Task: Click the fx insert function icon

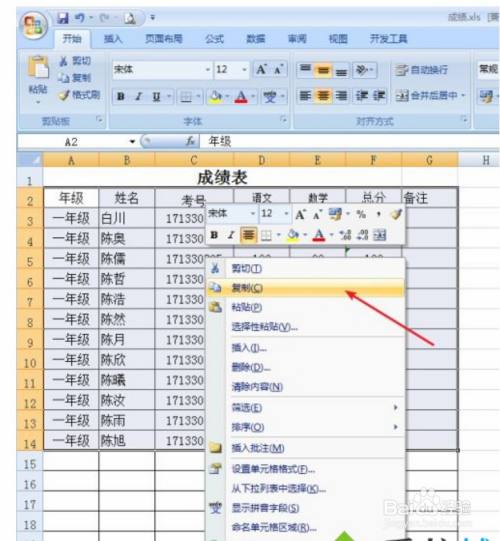Action: click(190, 141)
